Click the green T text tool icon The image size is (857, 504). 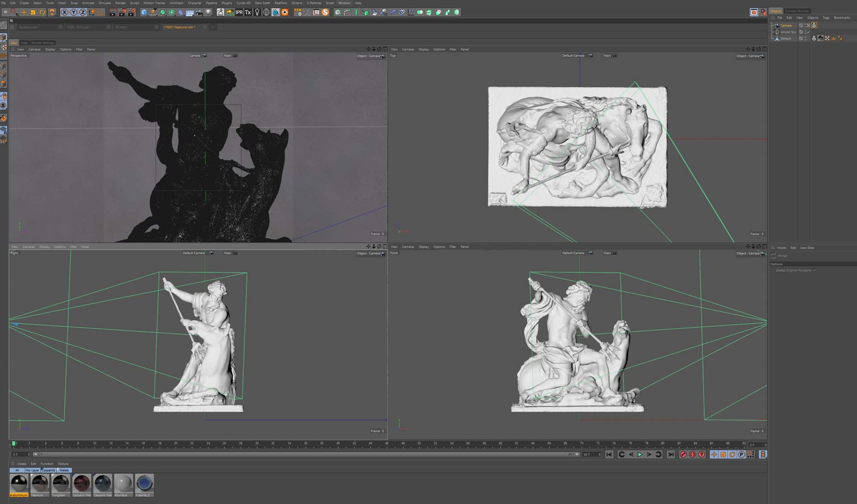pos(356,12)
